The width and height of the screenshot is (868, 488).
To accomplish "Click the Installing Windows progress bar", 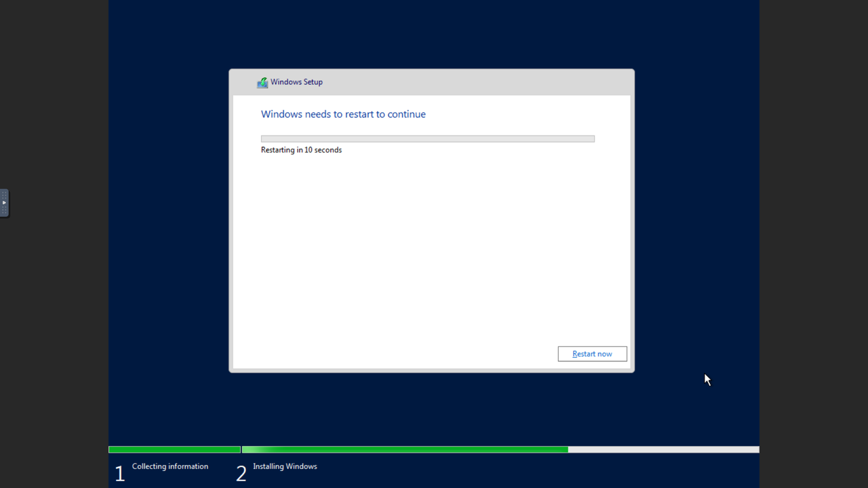I will [500, 449].
